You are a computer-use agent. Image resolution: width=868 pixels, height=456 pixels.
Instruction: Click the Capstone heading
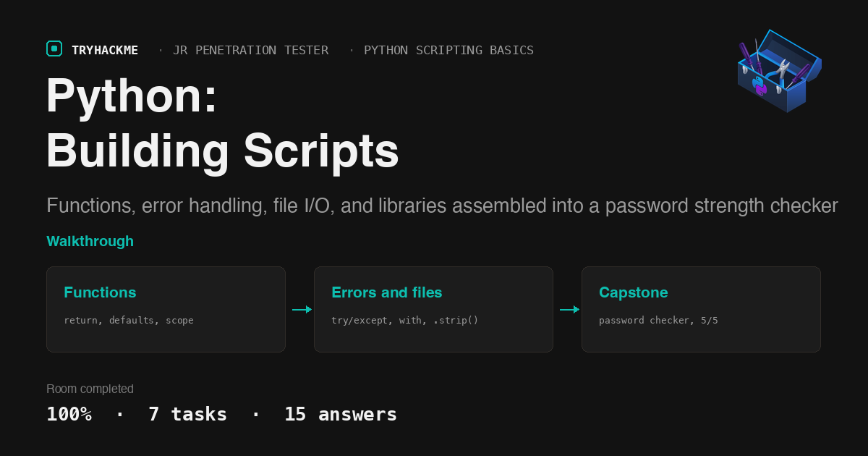tap(634, 292)
